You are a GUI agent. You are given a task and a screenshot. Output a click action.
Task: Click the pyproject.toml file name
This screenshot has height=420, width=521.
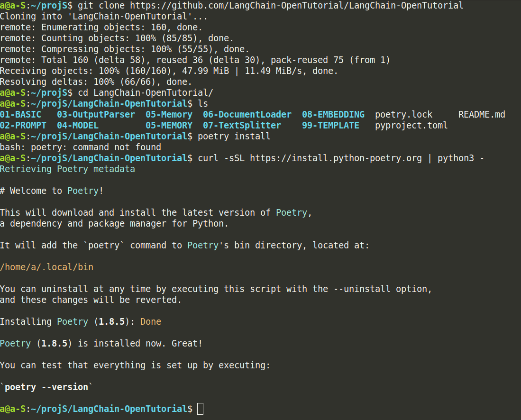coord(411,126)
